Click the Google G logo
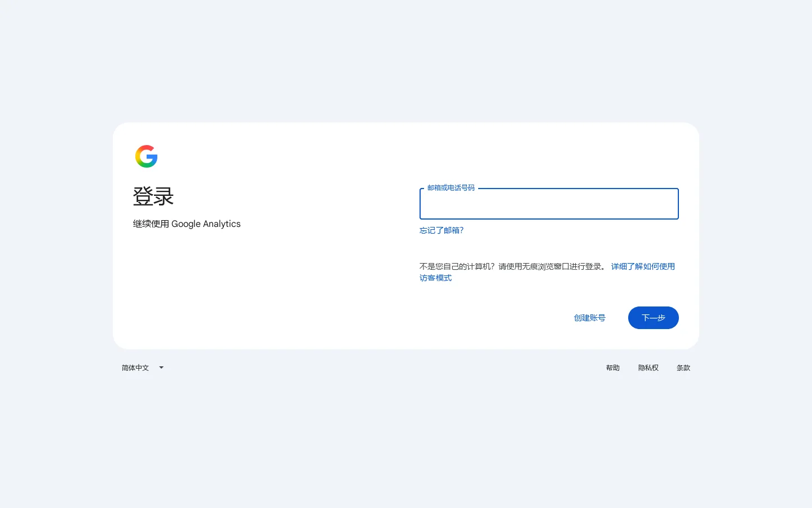Viewport: 812px width, 508px height. pos(146,156)
